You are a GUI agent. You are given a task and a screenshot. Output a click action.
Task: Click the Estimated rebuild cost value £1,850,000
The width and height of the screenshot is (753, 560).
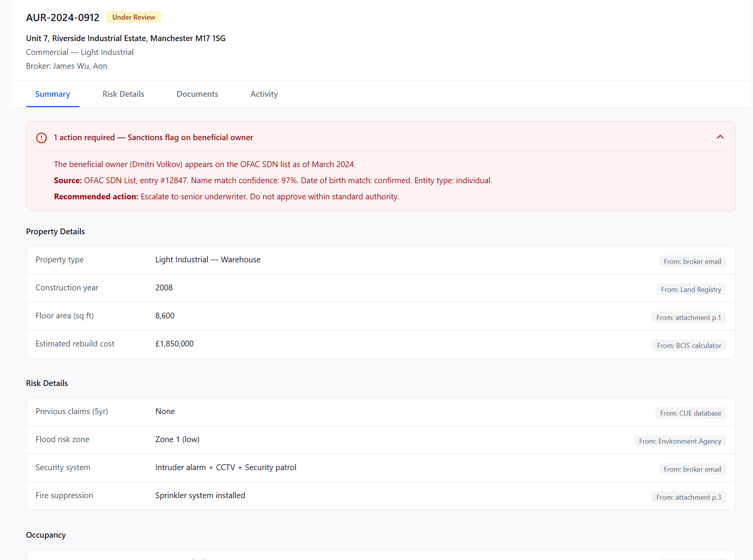[174, 344]
